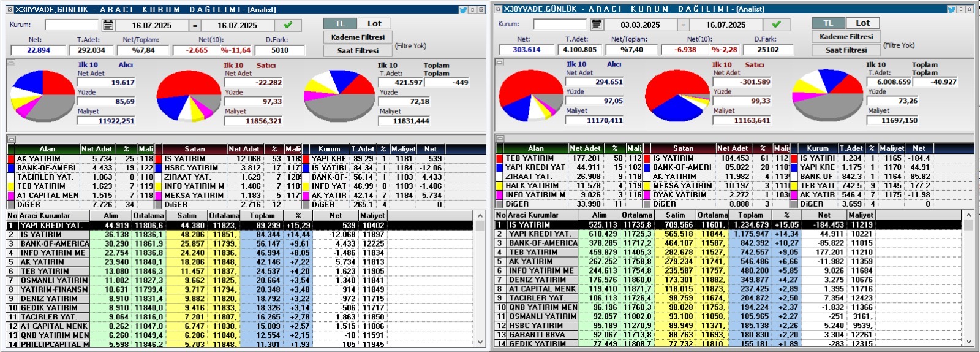
Task: Click OYAK YATIRIM in right Satan table
Action: (x=680, y=195)
